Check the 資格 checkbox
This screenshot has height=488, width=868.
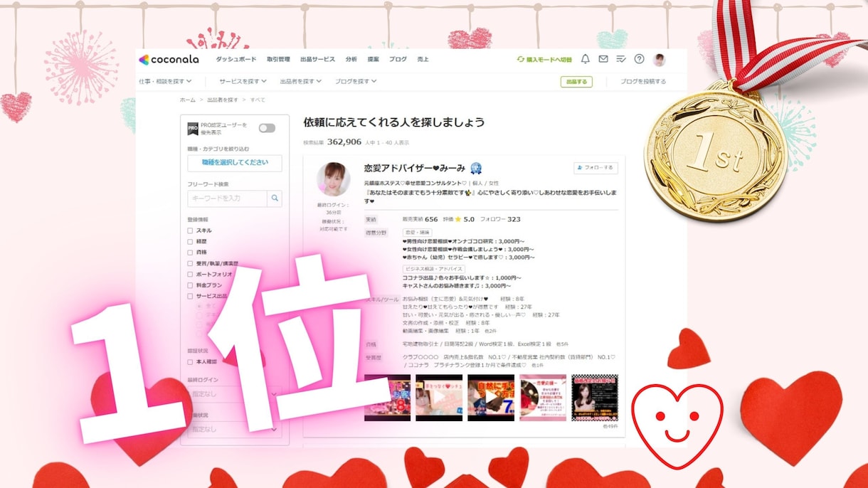pos(190,252)
